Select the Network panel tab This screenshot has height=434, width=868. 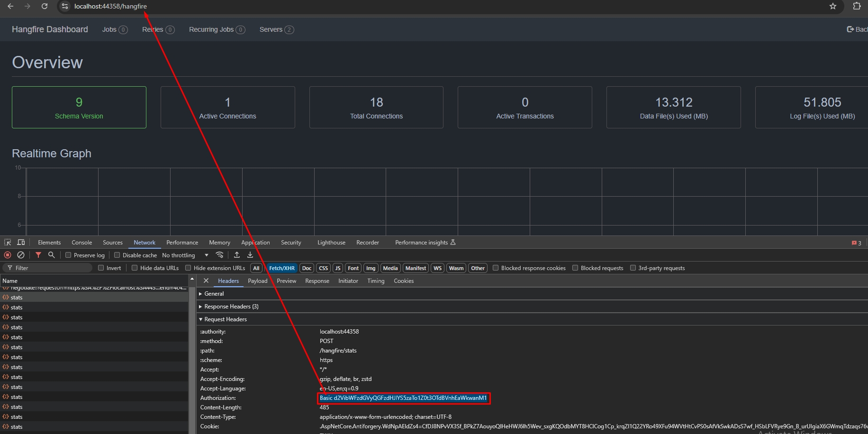point(145,242)
